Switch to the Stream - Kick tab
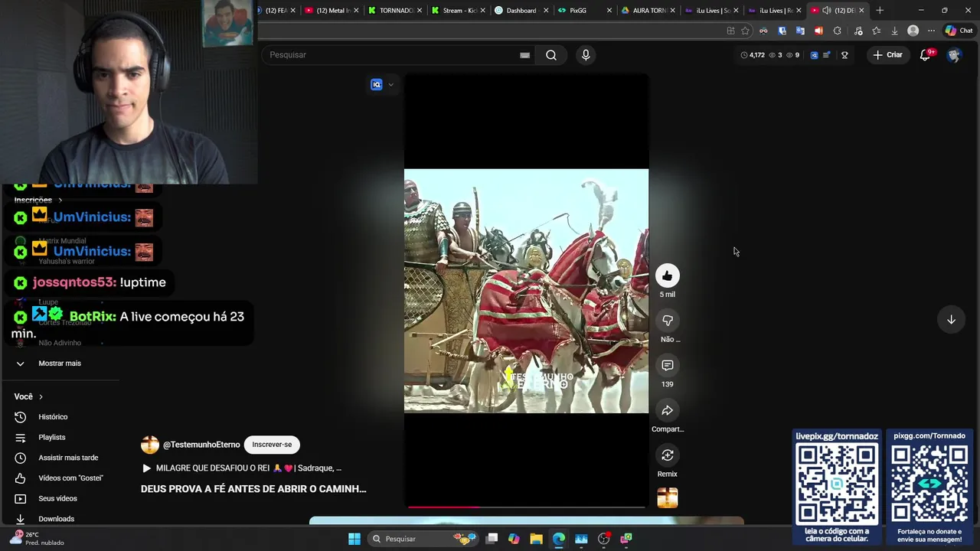The image size is (980, 551). pyautogui.click(x=458, y=11)
